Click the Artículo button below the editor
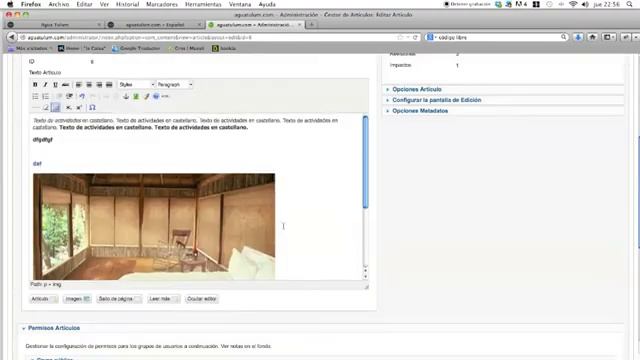 coord(43,299)
